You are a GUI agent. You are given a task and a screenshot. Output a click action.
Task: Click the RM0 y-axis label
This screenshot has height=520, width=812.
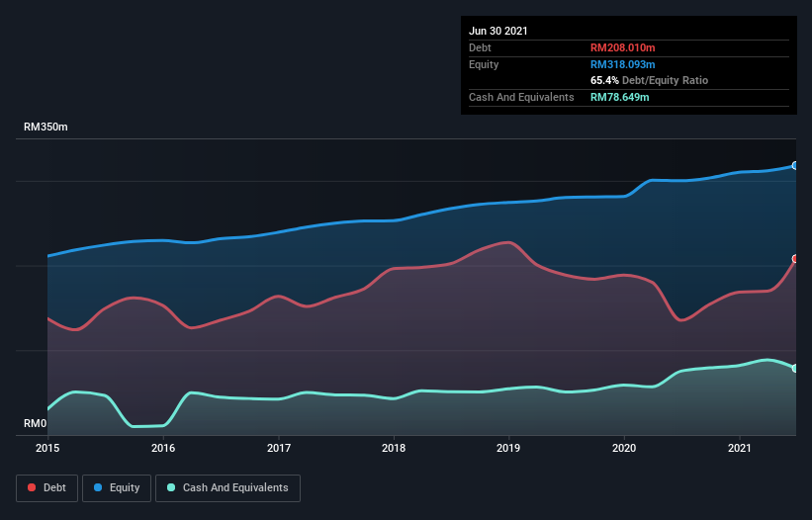pyautogui.click(x=36, y=423)
